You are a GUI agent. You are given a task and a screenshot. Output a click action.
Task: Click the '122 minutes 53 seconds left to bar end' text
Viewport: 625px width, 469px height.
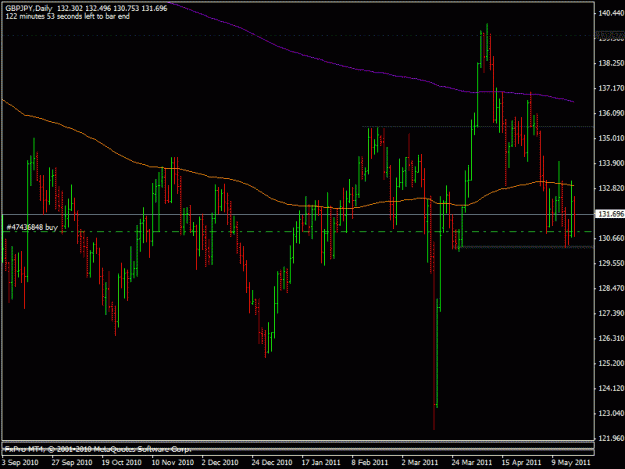click(67, 16)
